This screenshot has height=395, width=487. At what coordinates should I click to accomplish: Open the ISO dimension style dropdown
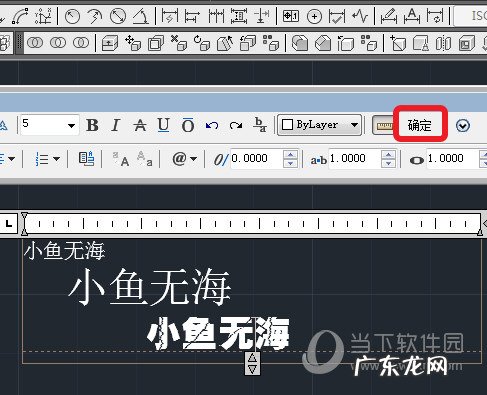471,16
